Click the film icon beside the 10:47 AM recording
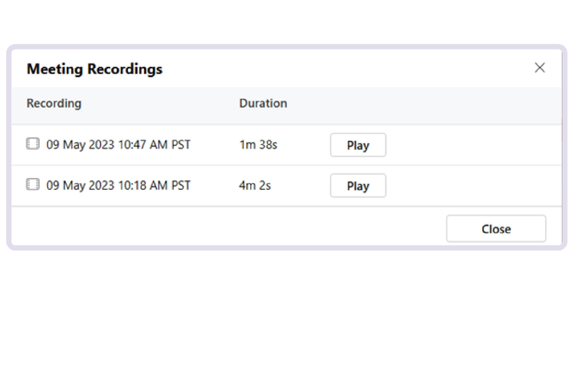 (33, 144)
